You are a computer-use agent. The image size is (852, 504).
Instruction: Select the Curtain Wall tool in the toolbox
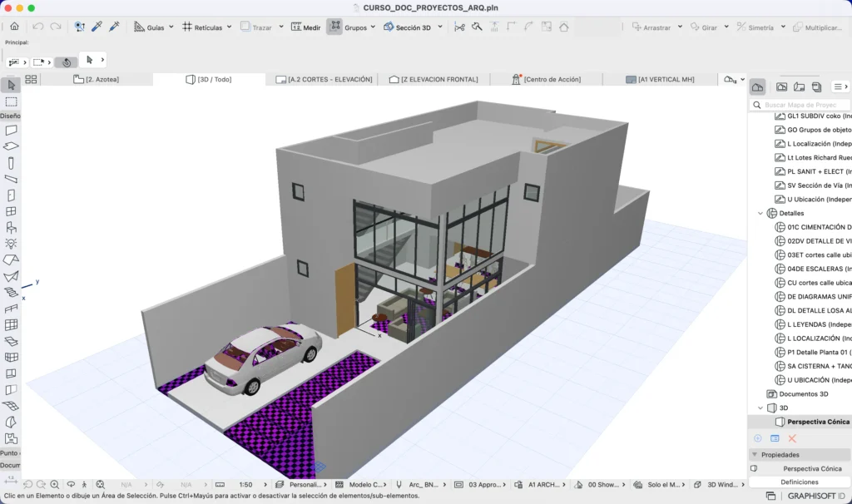pos(11,325)
